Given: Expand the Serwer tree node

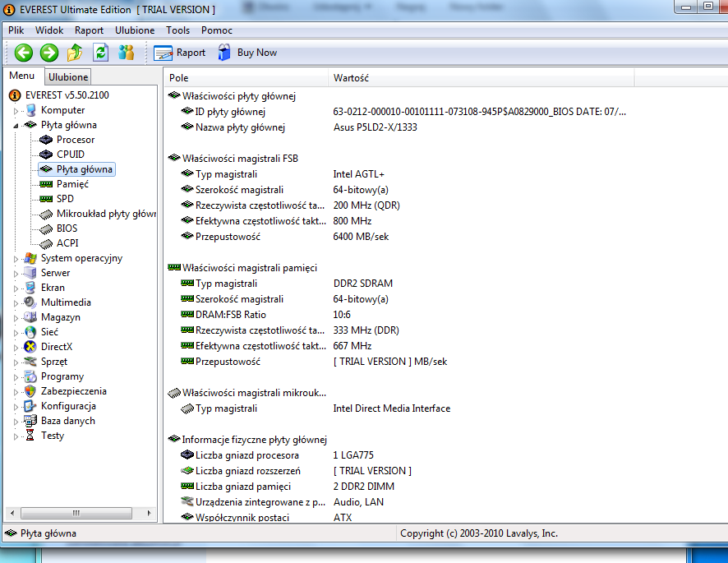Looking at the screenshot, I should click(16, 274).
